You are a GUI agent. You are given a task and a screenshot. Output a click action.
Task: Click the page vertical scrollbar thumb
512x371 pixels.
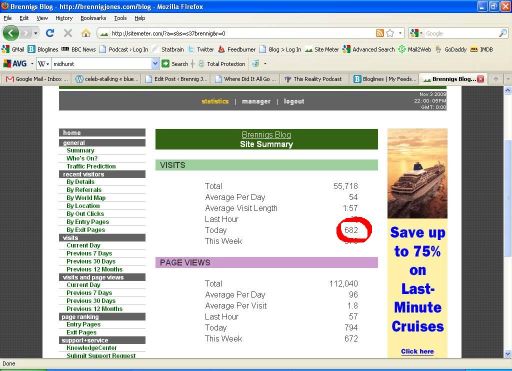(508, 198)
